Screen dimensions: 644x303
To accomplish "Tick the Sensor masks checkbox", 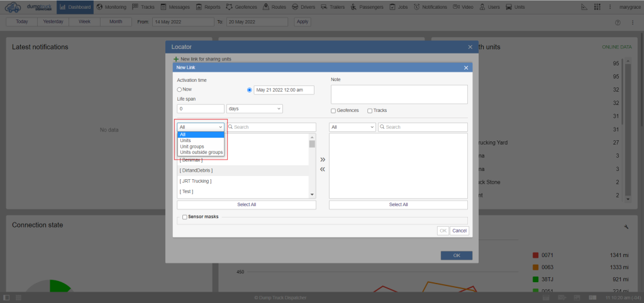I will click(184, 217).
